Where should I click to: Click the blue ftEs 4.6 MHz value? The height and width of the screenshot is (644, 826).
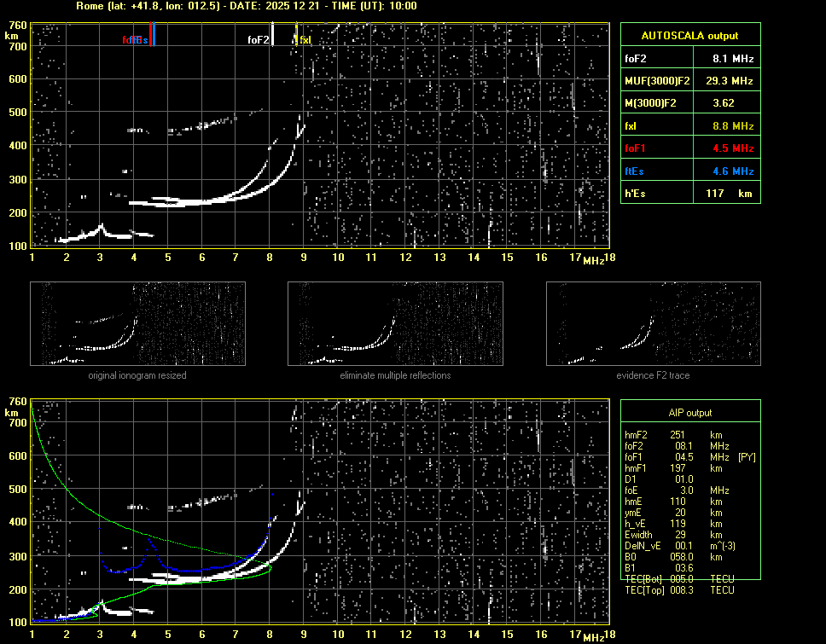[x=733, y=171]
